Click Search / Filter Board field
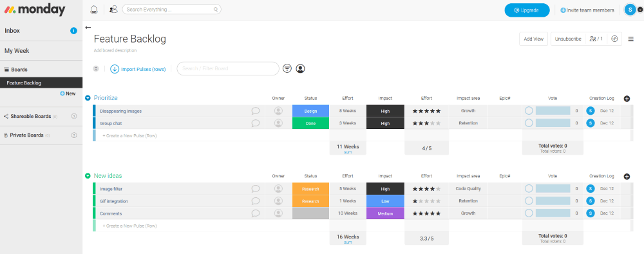 228,68
